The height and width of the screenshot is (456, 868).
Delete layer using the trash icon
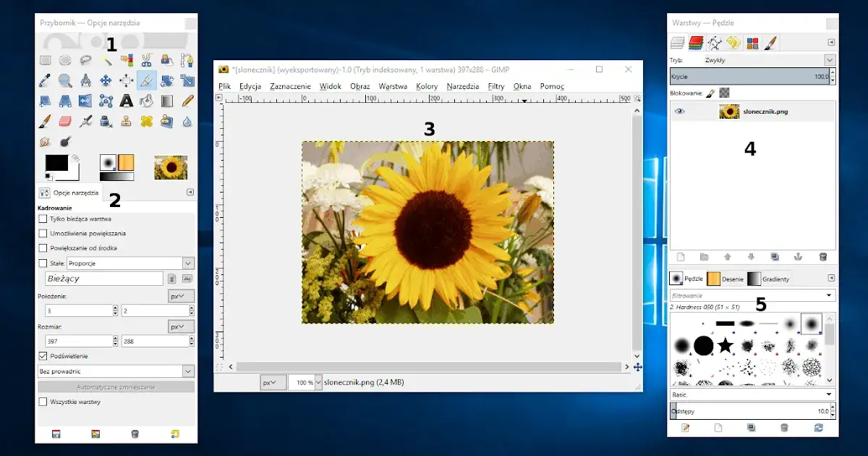click(x=822, y=257)
